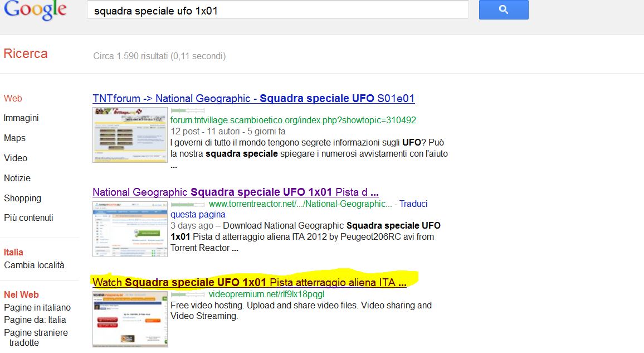644x353 pixels.
Task: Click the TNTforum result page thumbnail
Action: 130,135
